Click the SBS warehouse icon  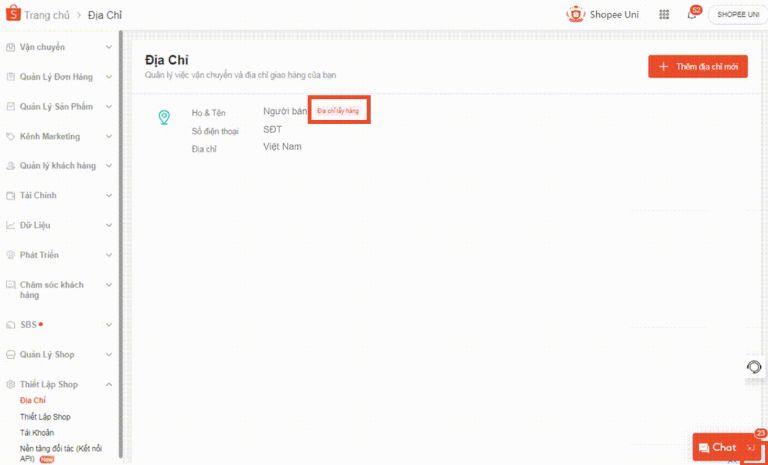[10, 325]
